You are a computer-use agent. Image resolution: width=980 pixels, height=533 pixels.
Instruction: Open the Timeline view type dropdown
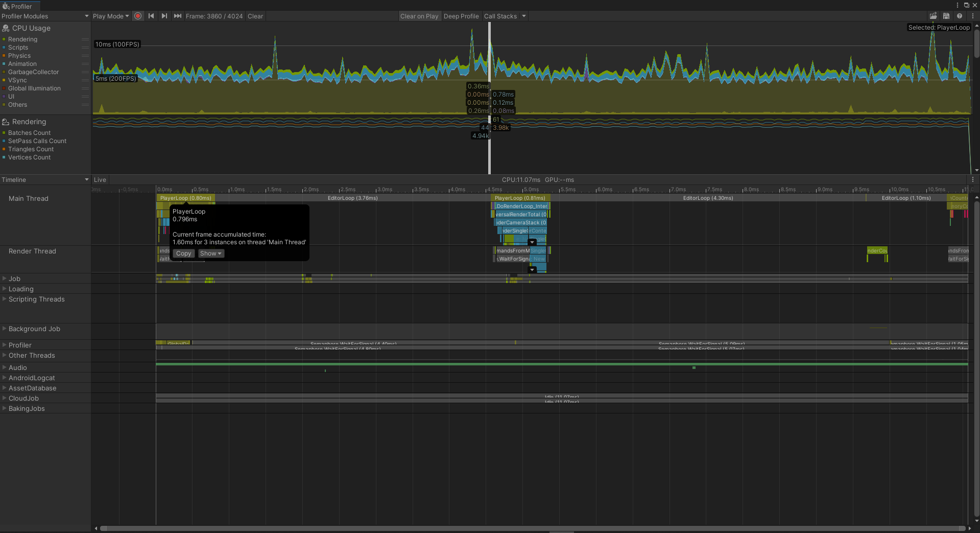[45, 179]
